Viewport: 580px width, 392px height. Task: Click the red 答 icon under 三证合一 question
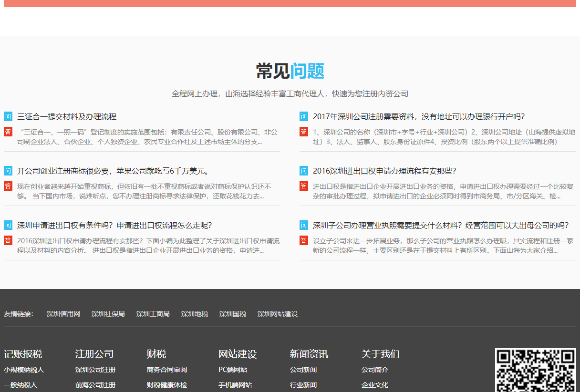coord(8,132)
